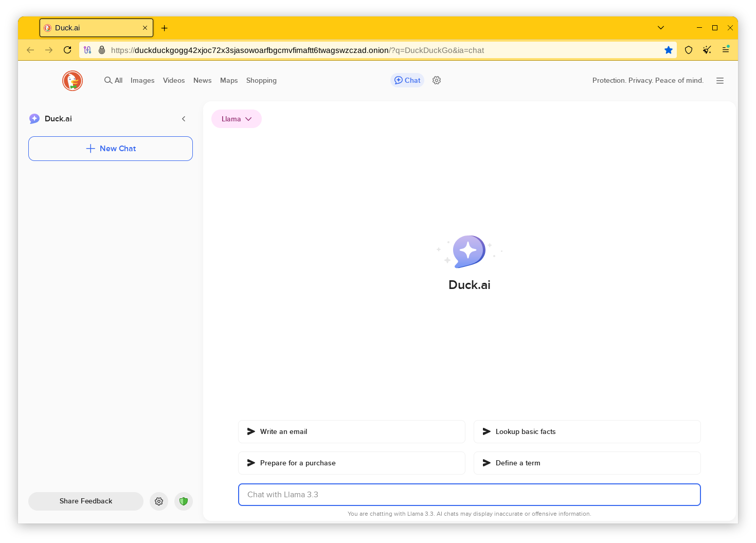Screen dimensions: 756x543
Task: Click the New Identity broom icon
Action: pyautogui.click(x=707, y=50)
